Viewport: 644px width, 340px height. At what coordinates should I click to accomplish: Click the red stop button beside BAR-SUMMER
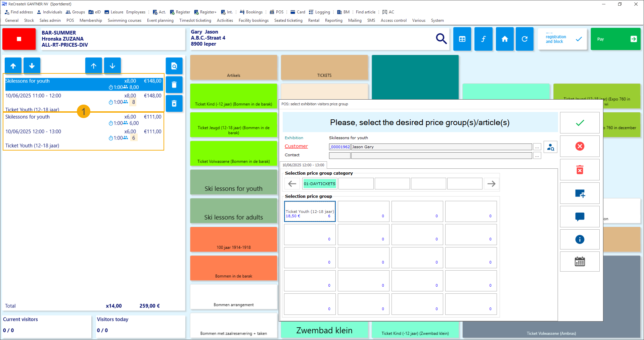[19, 39]
